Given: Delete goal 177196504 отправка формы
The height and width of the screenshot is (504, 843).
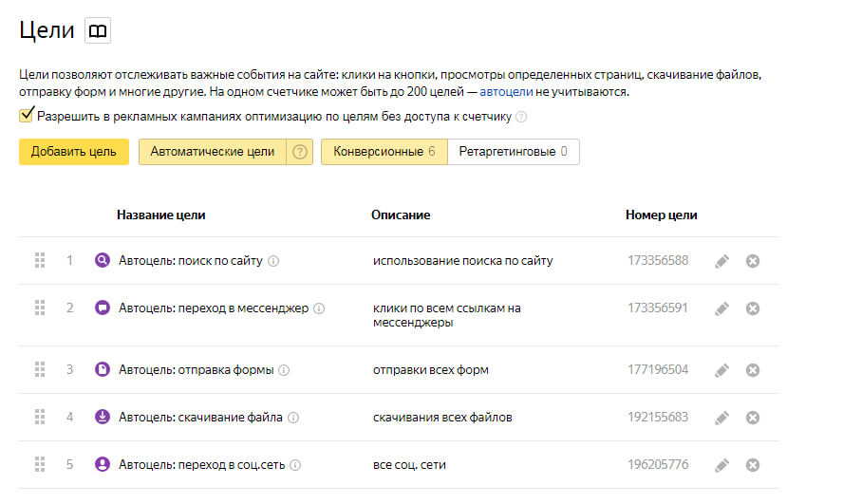Looking at the screenshot, I should pyautogui.click(x=753, y=370).
